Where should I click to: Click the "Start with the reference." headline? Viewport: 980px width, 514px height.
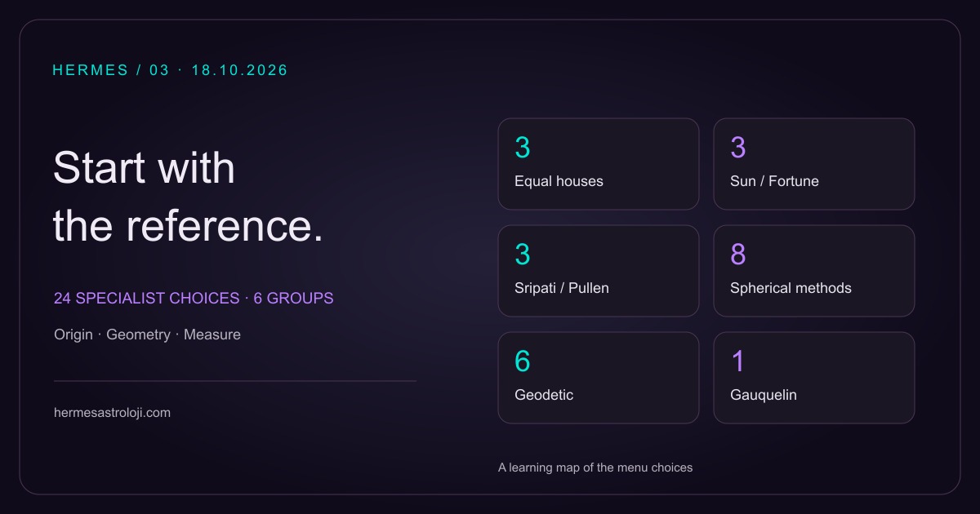tap(189, 197)
